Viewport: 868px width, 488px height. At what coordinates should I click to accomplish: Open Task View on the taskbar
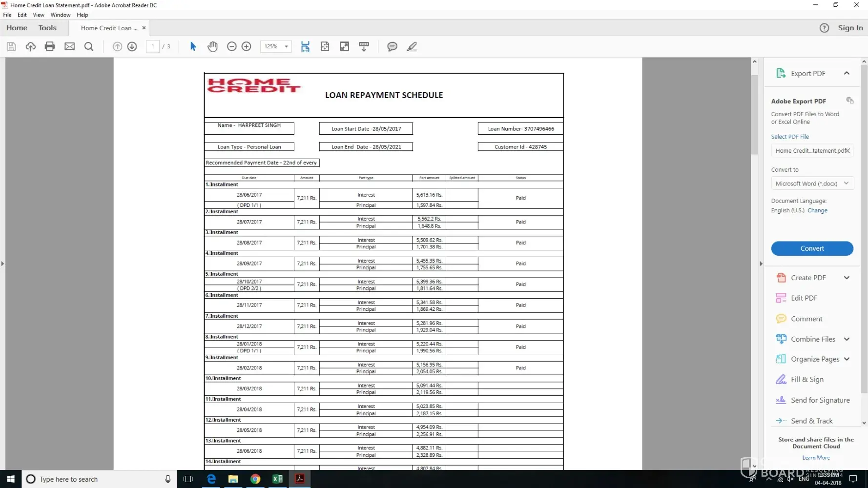[x=188, y=479]
